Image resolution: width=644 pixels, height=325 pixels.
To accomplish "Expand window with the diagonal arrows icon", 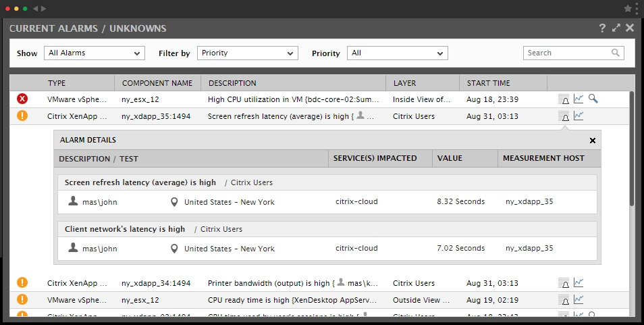I will pyautogui.click(x=616, y=28).
